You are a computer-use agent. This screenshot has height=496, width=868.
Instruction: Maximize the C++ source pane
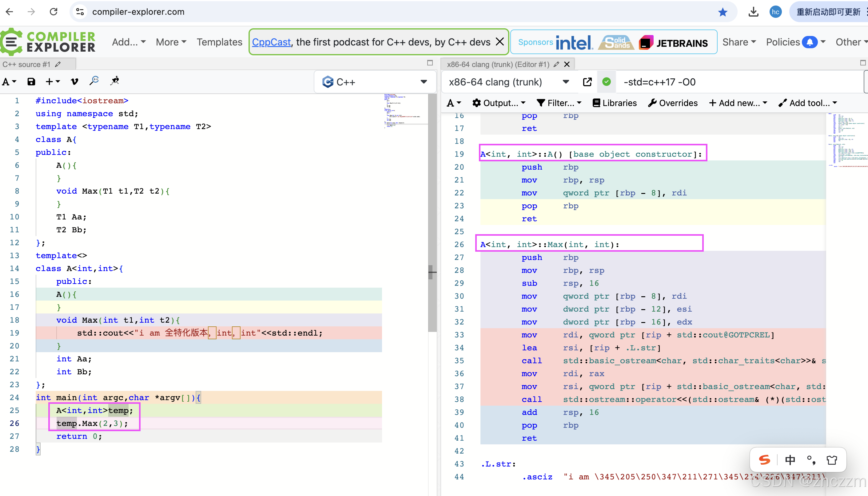(x=430, y=63)
